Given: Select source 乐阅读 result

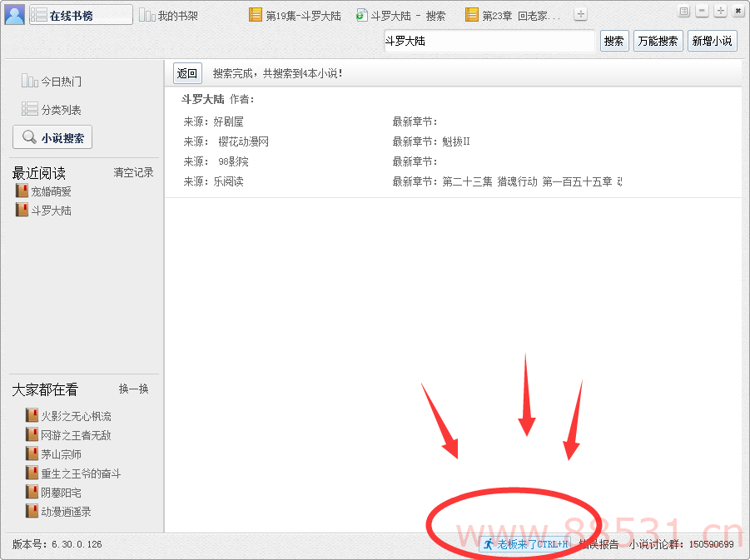Looking at the screenshot, I should 213,181.
